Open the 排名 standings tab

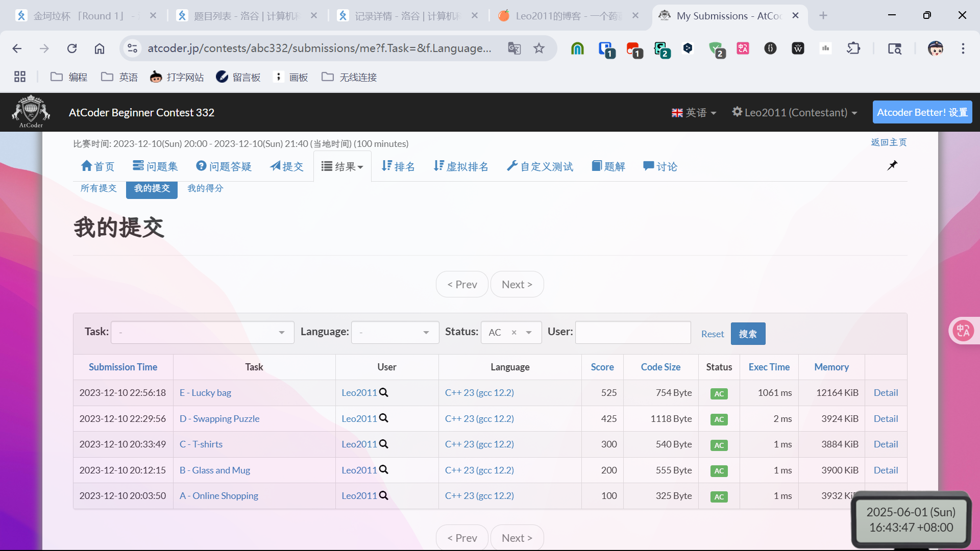(398, 166)
